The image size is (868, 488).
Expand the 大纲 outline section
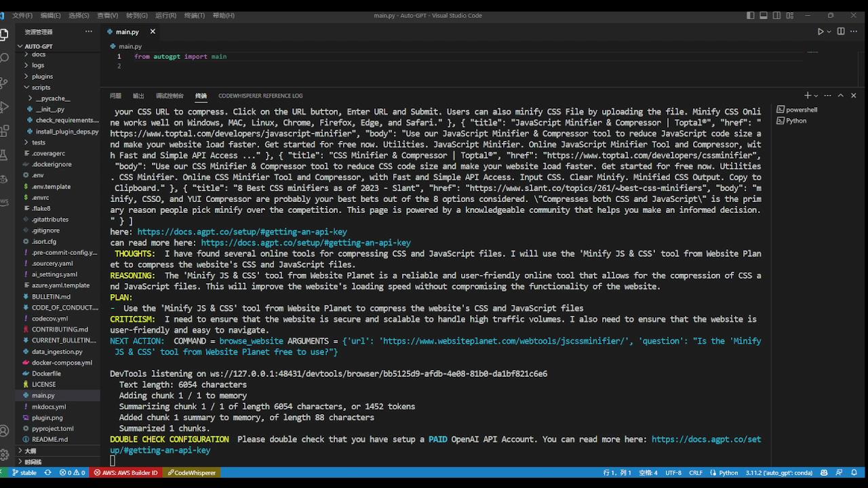pos(58,451)
